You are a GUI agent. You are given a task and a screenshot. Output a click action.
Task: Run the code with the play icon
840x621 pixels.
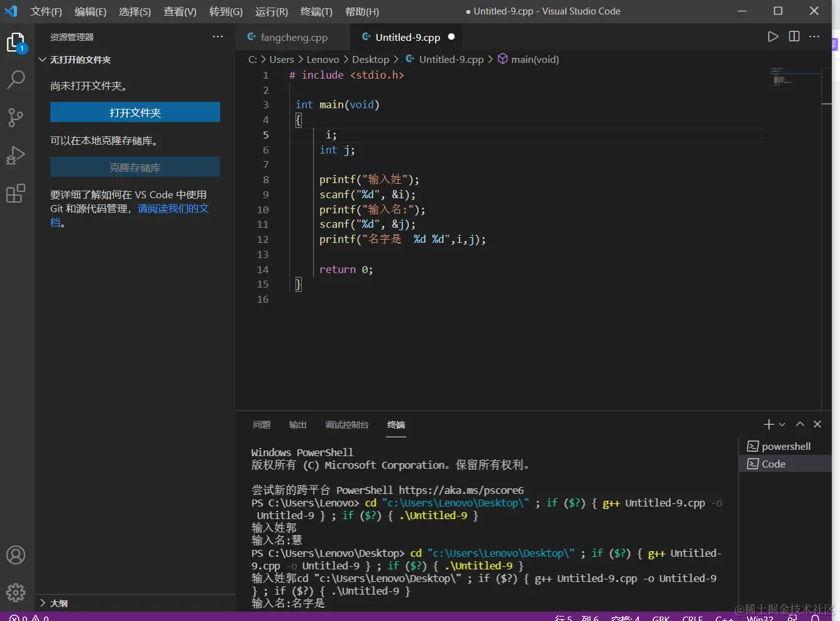773,36
